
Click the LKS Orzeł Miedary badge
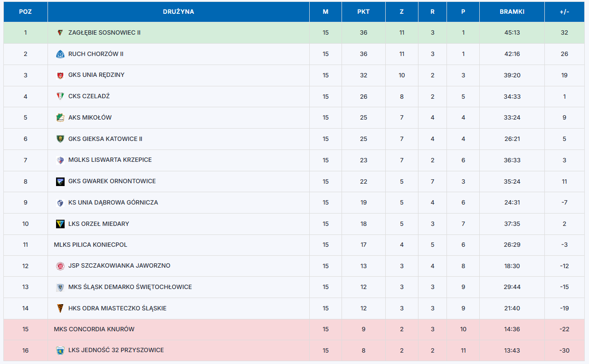point(60,224)
